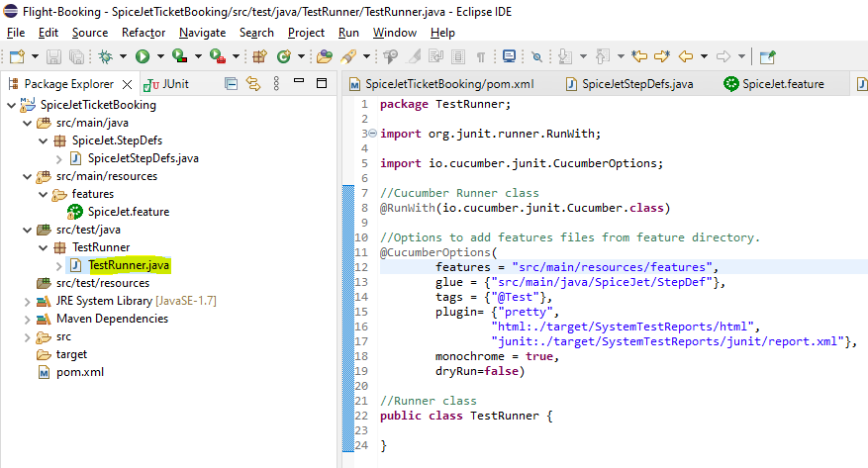The image size is (868, 468).
Task: Toggle Mark Occurrences highlighter icon
Action: tap(414, 56)
